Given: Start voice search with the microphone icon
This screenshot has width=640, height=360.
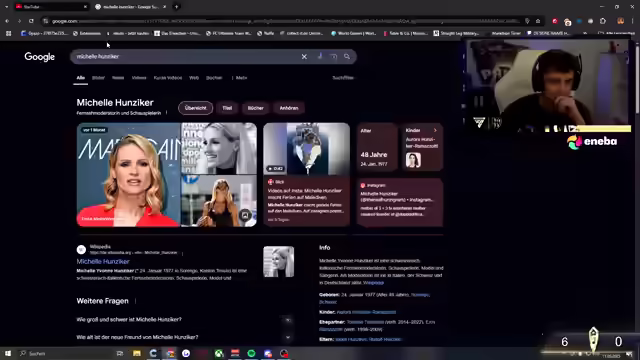Looking at the screenshot, I should (320, 56).
